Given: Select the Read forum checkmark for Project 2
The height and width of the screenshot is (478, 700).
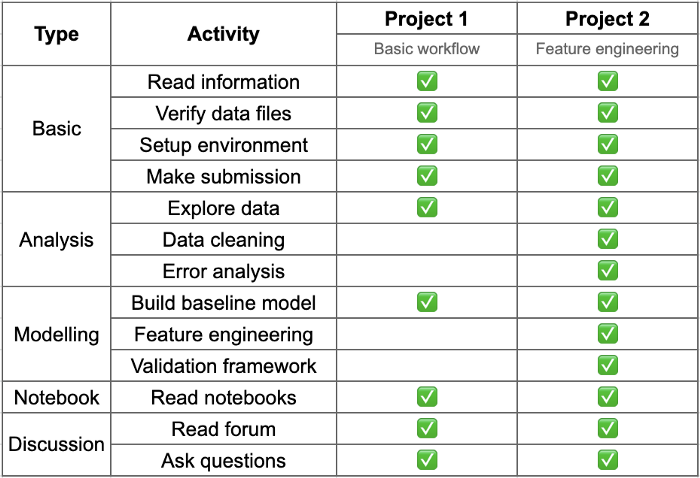Looking at the screenshot, I should tap(608, 428).
